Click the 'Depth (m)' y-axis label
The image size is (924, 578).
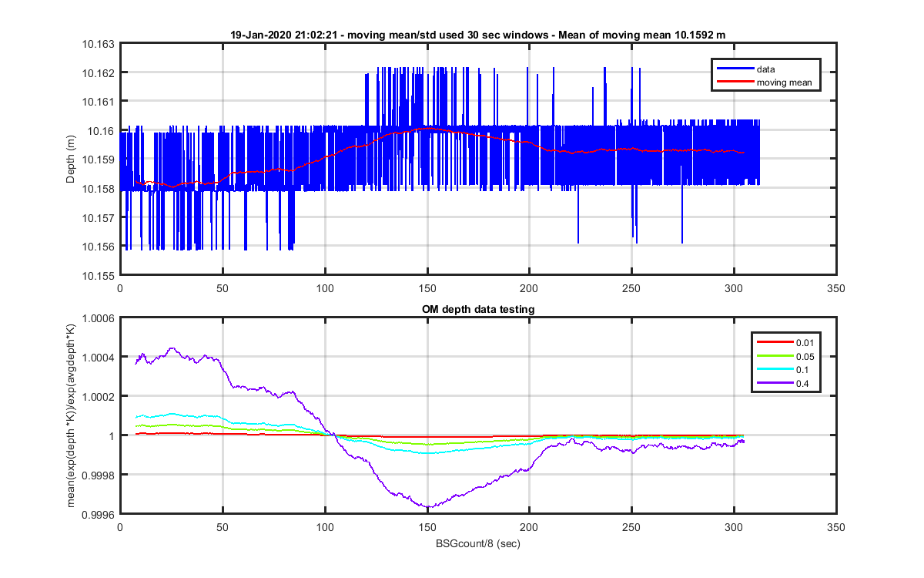(x=71, y=160)
